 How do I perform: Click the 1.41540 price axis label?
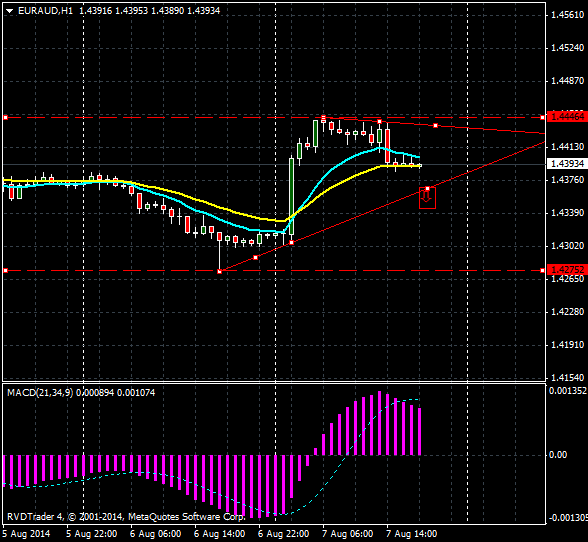(567, 378)
